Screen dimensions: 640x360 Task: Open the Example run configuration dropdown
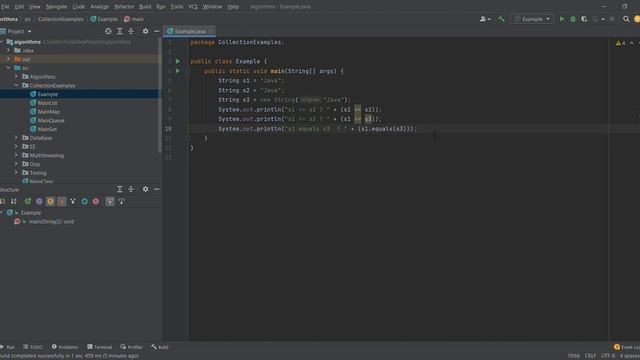pos(532,19)
